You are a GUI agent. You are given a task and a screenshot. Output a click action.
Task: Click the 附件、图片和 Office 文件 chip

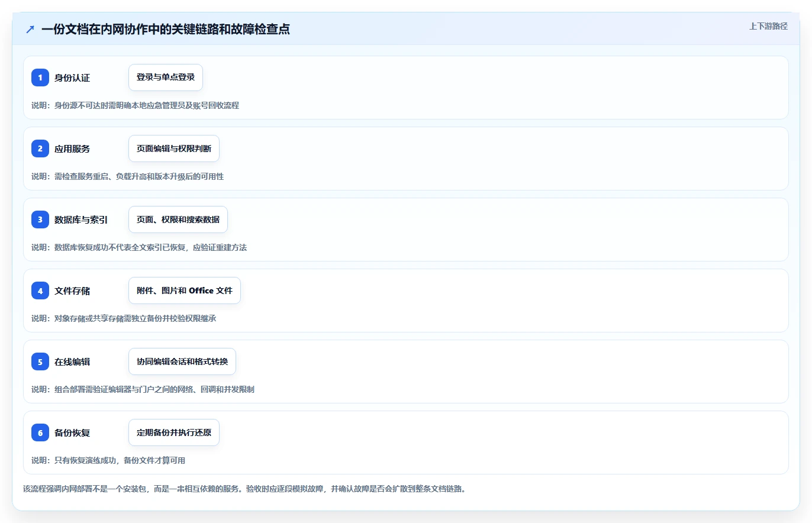185,290
